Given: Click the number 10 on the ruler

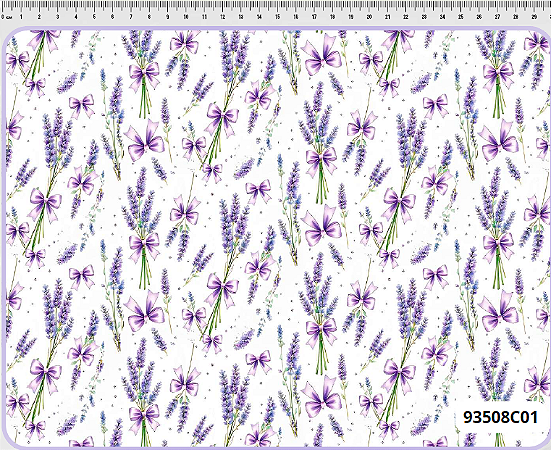Looking at the screenshot, I should pyautogui.click(x=186, y=17).
